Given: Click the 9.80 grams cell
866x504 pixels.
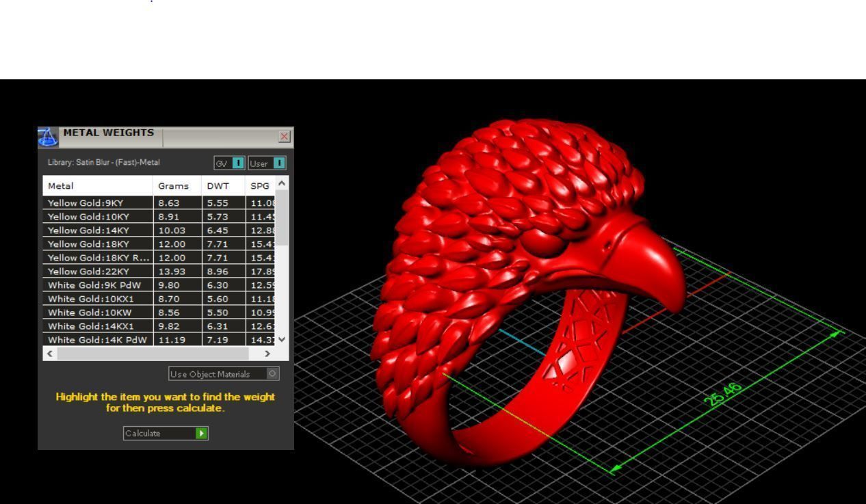Looking at the screenshot, I should coord(177,285).
